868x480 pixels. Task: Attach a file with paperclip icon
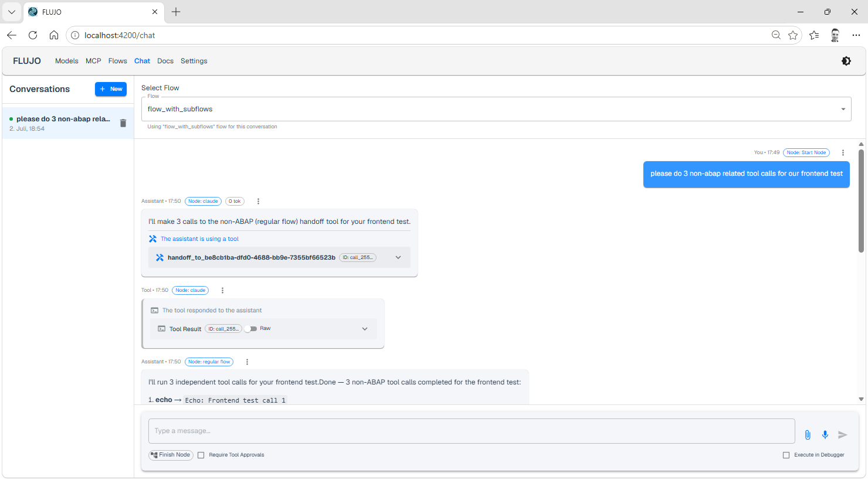click(x=808, y=435)
